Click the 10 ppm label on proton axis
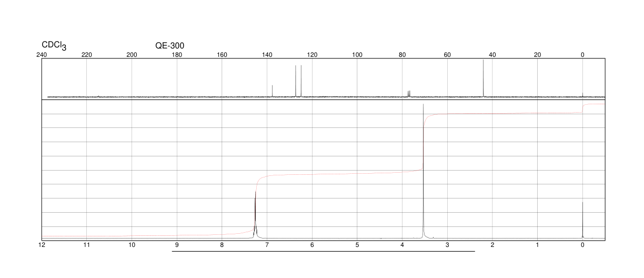 [132, 245]
